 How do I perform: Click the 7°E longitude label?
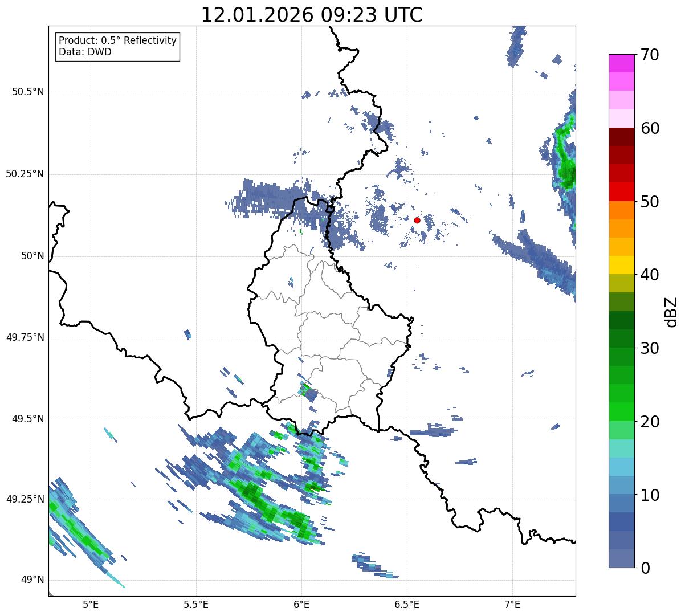(x=512, y=605)
